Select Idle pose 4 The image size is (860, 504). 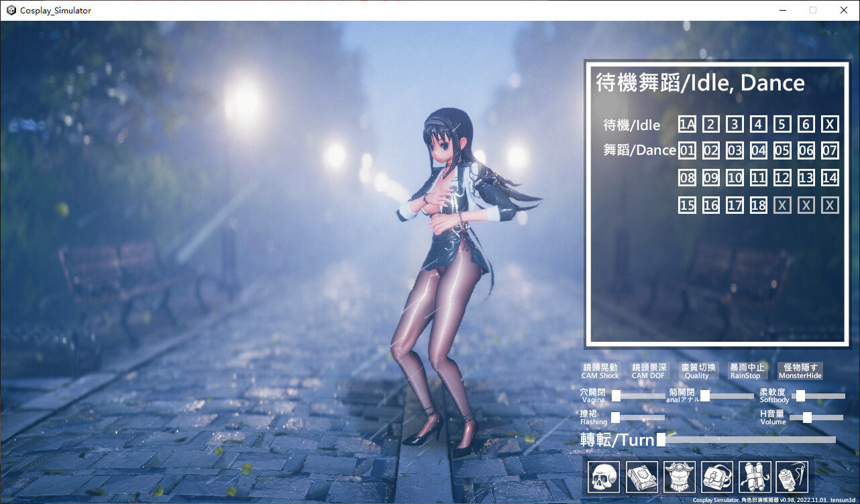click(x=758, y=124)
